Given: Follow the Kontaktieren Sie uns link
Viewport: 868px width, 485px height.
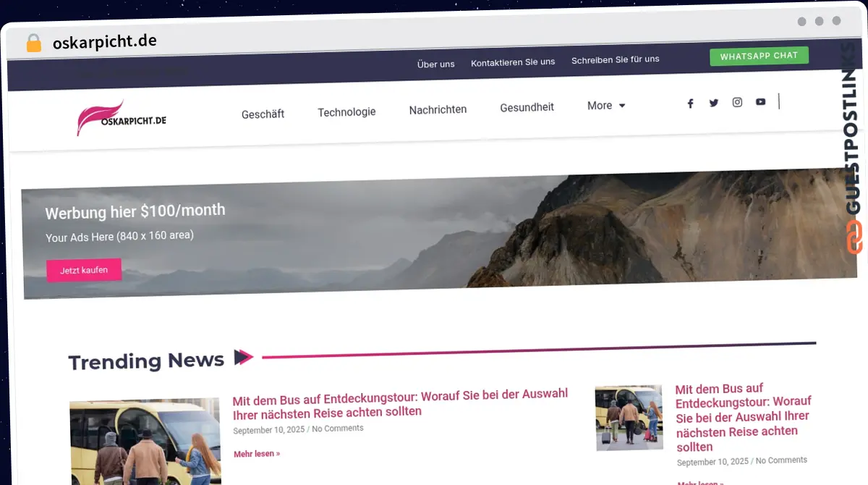Looking at the screenshot, I should tap(513, 62).
